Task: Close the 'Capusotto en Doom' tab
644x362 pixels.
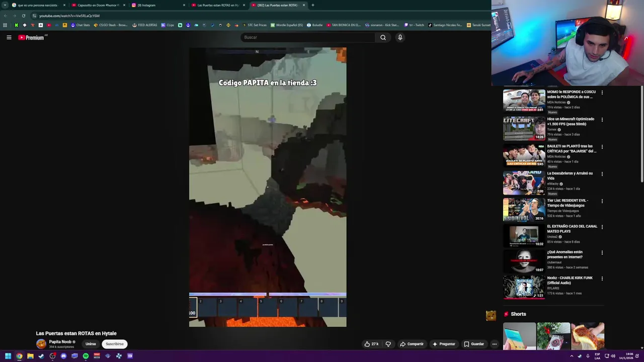Action: [124, 5]
